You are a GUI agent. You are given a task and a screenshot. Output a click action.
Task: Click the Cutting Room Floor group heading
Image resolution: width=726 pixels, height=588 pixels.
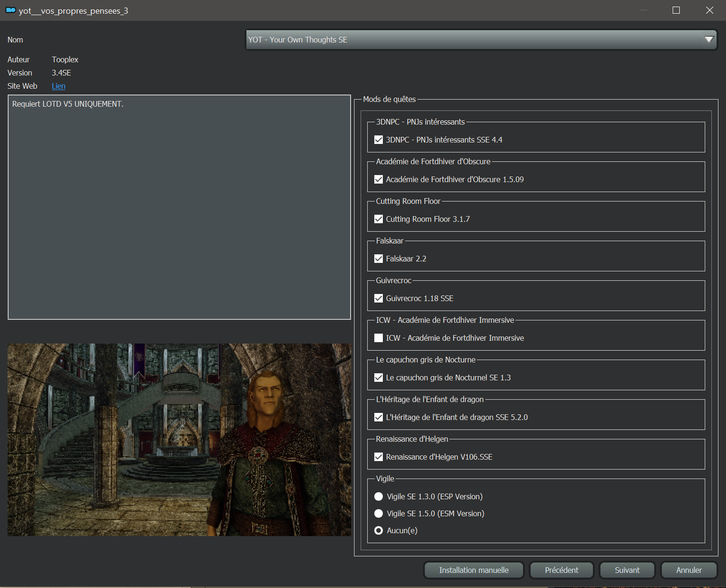(408, 201)
